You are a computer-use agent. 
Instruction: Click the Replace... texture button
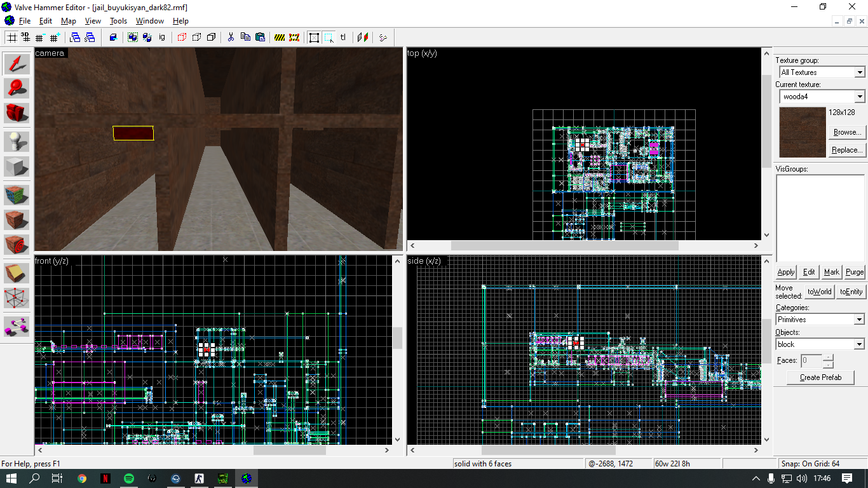pyautogui.click(x=847, y=150)
